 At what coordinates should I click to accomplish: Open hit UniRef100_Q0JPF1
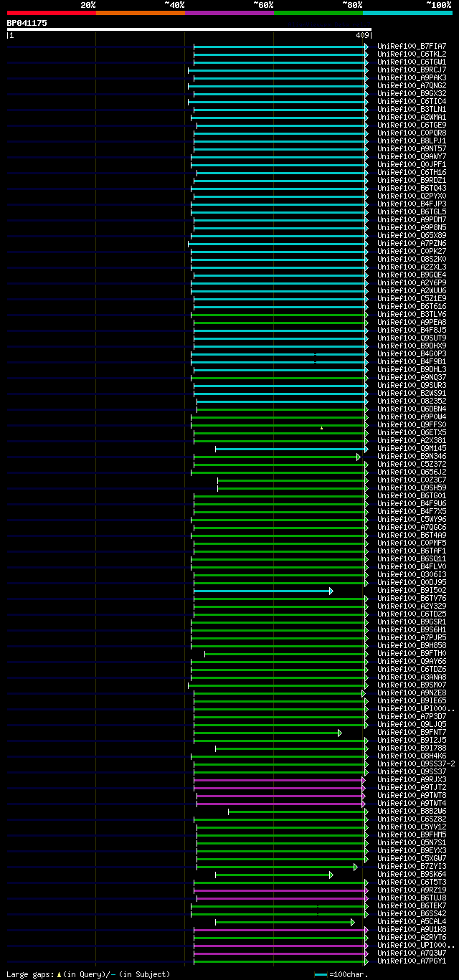point(412,164)
